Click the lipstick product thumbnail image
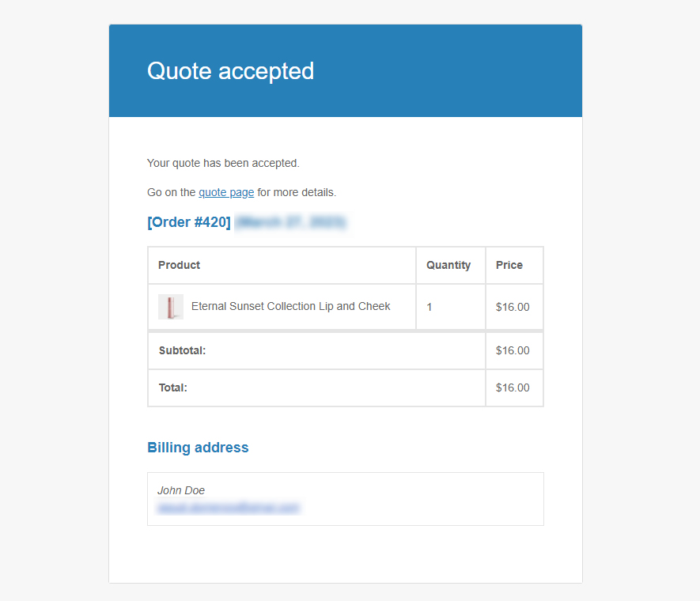 coord(171,307)
